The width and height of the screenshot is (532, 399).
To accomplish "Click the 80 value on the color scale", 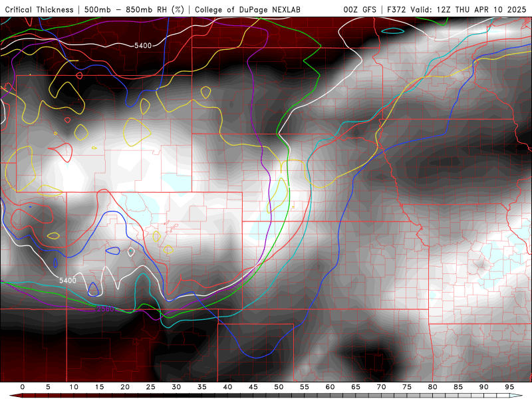I will tap(432, 387).
